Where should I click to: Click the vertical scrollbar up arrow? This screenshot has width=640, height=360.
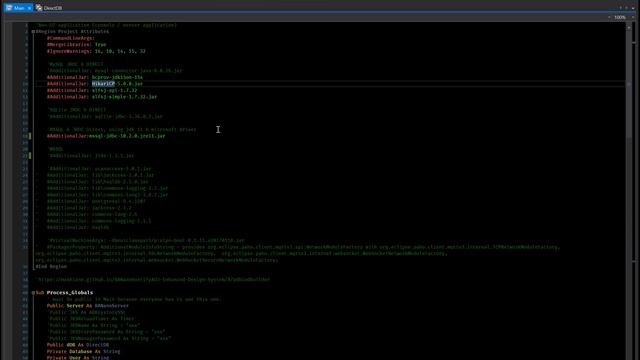tap(629, 27)
